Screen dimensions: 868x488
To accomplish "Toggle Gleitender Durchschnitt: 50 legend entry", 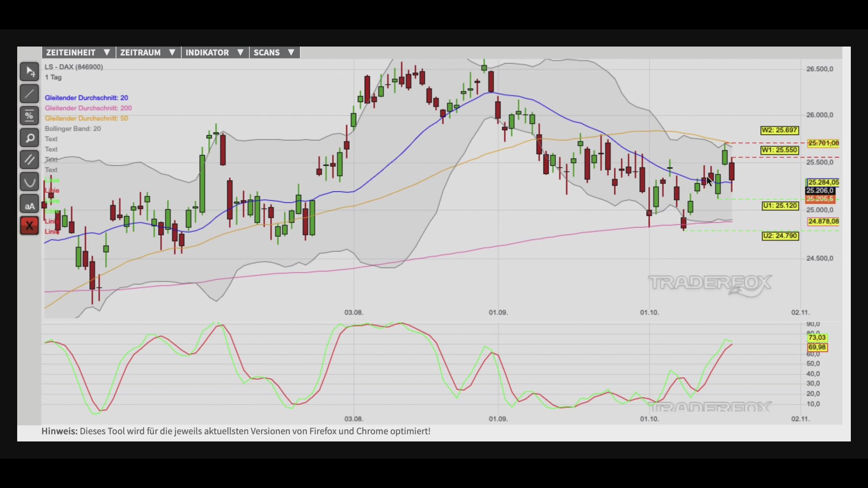I will click(86, 118).
